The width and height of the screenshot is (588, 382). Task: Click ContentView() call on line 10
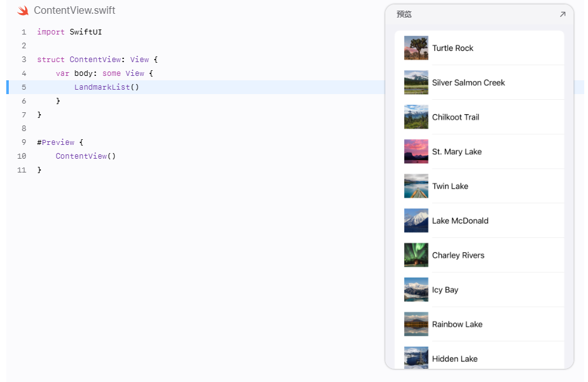pos(85,156)
